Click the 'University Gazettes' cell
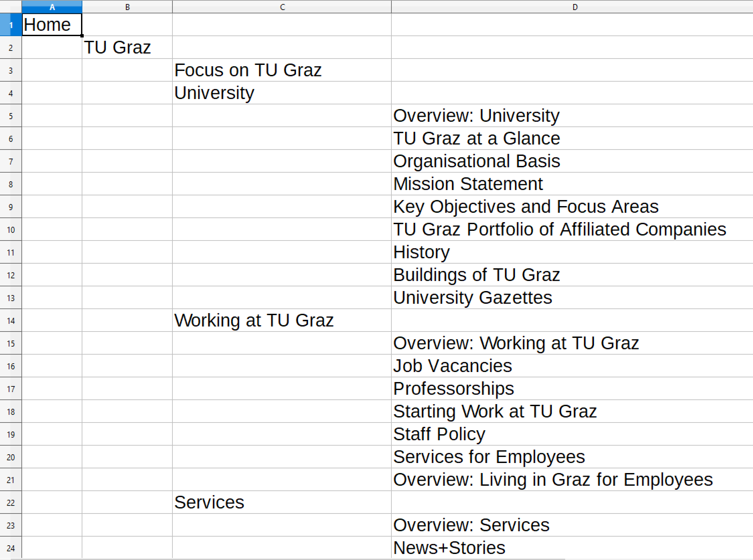 [x=572, y=298]
